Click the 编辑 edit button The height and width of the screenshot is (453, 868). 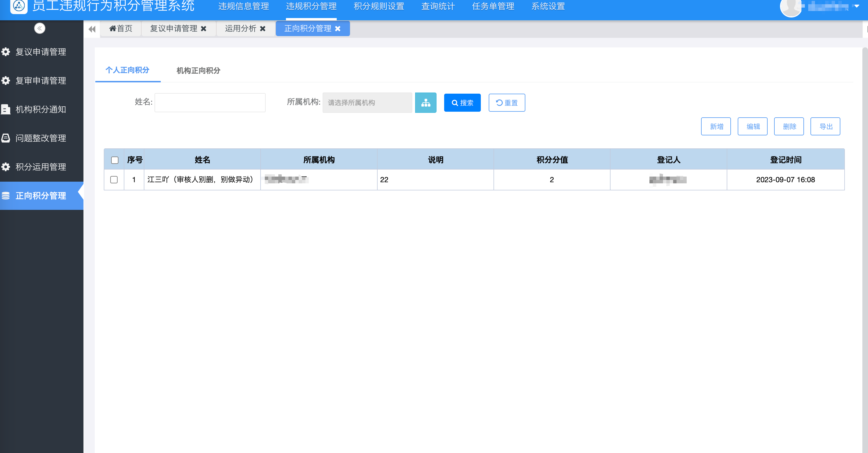(752, 126)
